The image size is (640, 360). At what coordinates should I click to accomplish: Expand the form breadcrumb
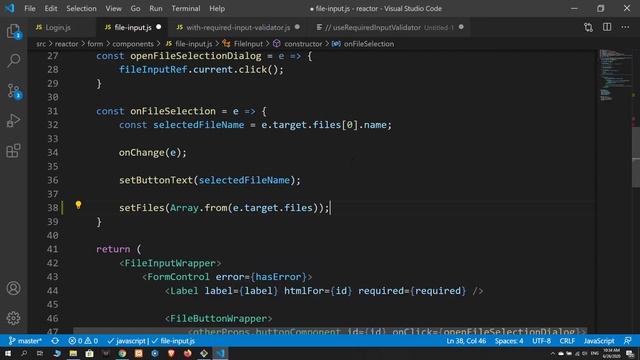(x=95, y=44)
